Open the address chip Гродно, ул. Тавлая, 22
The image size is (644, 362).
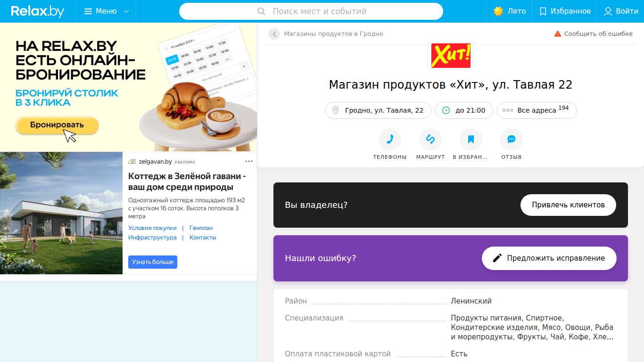(x=378, y=110)
